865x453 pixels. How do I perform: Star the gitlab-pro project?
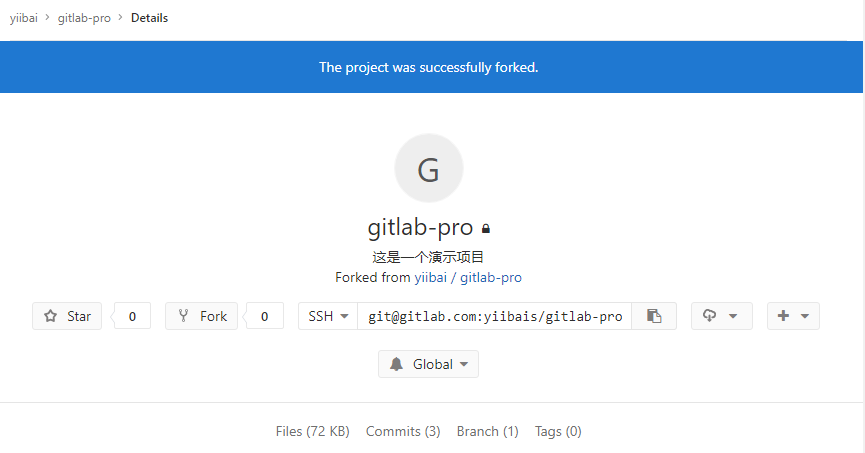tap(67, 316)
